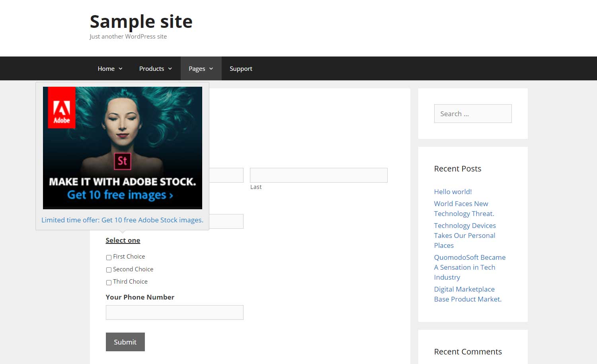
Task: Click the Recent Posts heading
Action: (458, 169)
